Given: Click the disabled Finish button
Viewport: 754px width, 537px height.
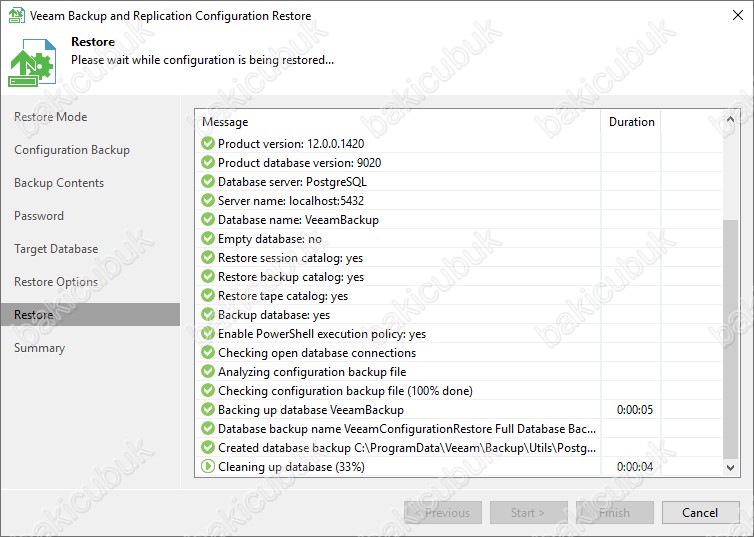Looking at the screenshot, I should 615,512.
